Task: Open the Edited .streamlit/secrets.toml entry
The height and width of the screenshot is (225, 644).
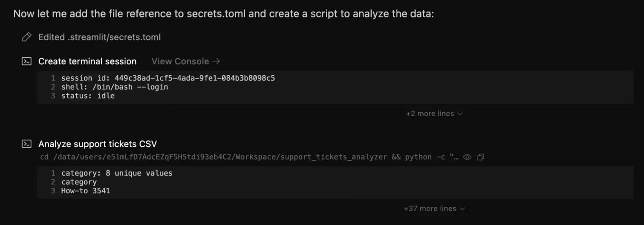Action: pos(100,37)
